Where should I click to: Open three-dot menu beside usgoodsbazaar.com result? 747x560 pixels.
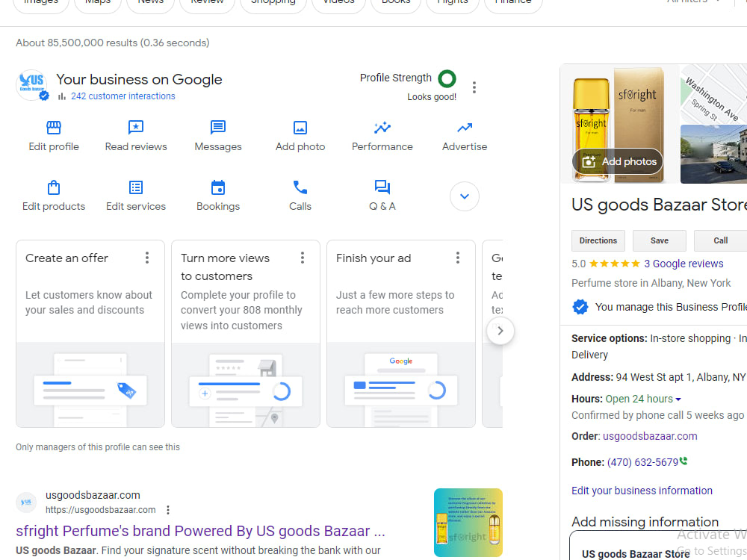[x=167, y=510]
